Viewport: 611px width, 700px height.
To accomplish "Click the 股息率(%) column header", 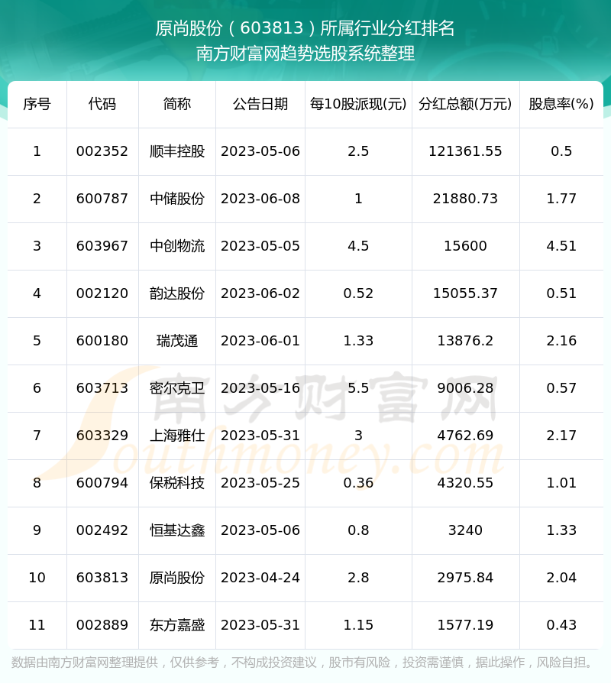I will (x=561, y=104).
